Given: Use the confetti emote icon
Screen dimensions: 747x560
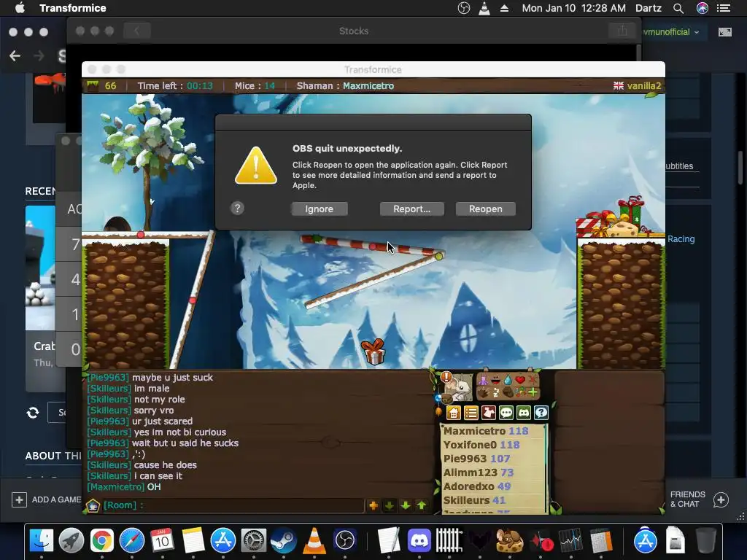Looking at the screenshot, I should point(520,392).
